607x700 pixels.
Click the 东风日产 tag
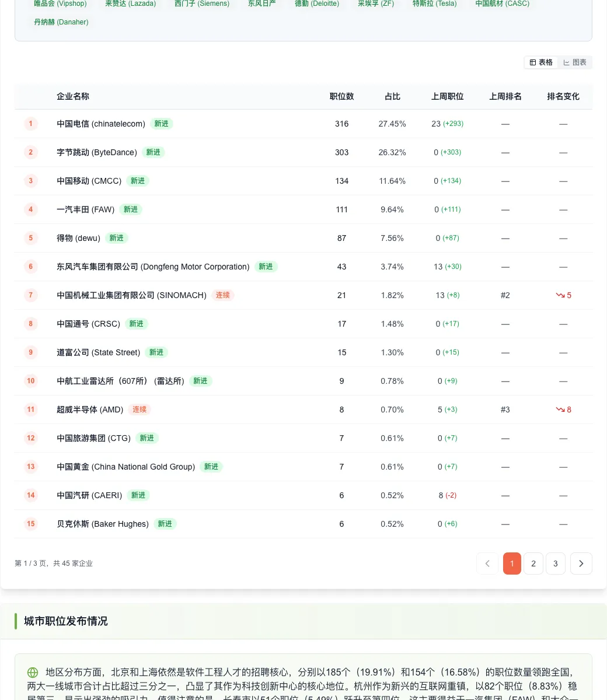(261, 3)
